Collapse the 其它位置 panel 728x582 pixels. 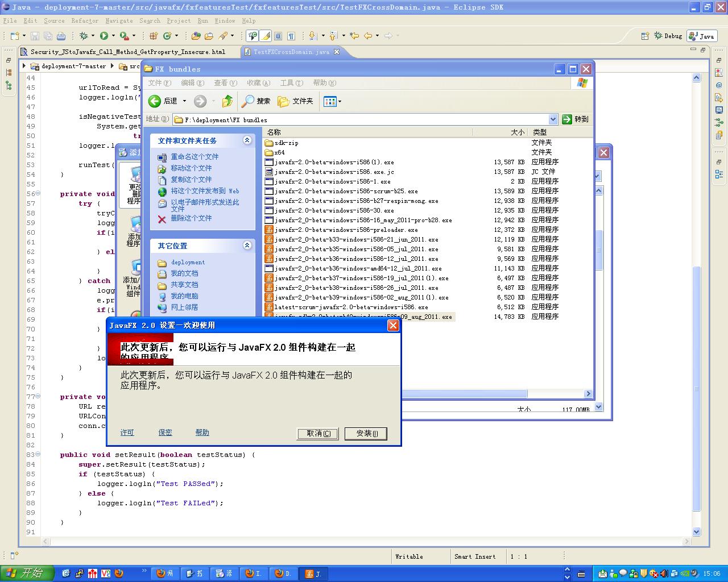point(247,246)
